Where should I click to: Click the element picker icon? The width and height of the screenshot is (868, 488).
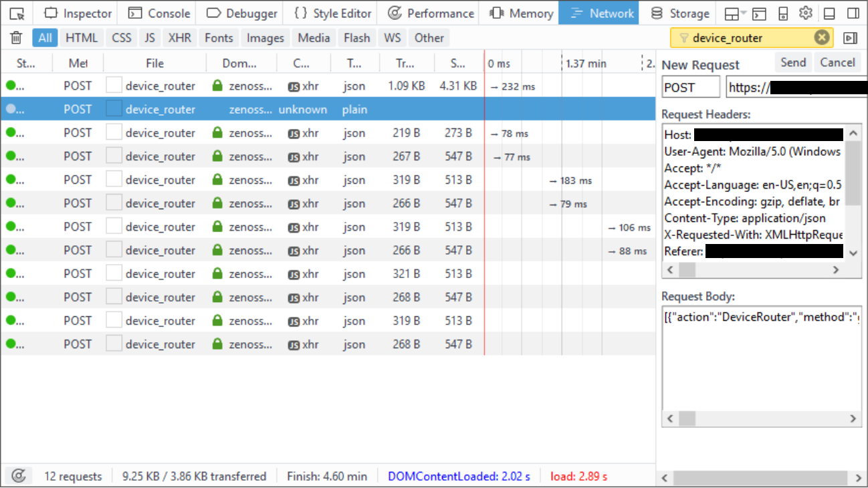tap(18, 13)
